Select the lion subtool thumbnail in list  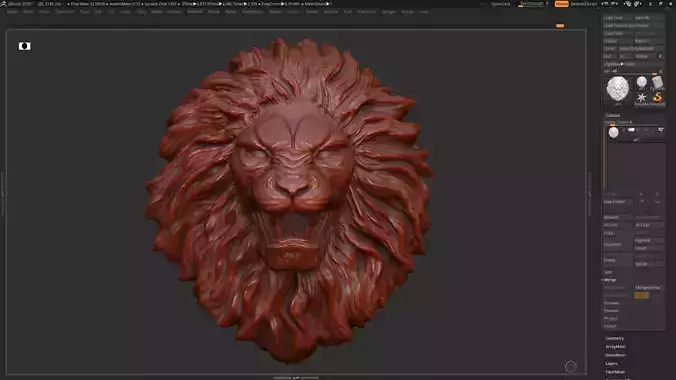point(613,132)
